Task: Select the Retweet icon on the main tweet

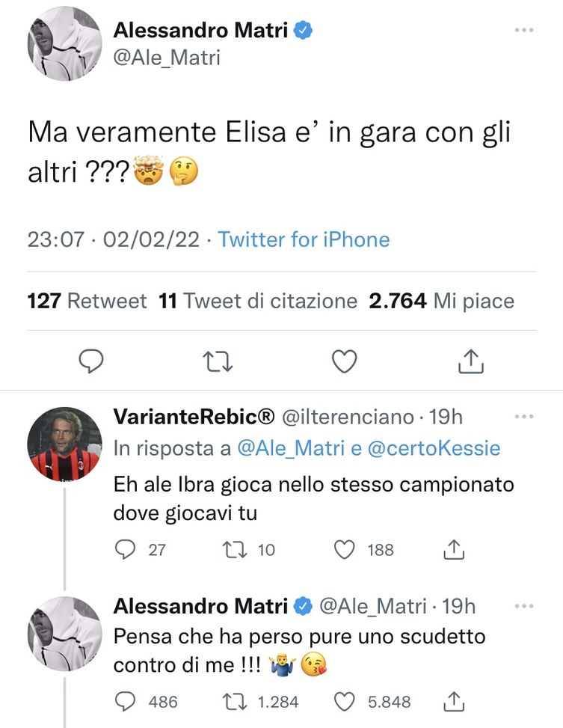Action: point(217,361)
